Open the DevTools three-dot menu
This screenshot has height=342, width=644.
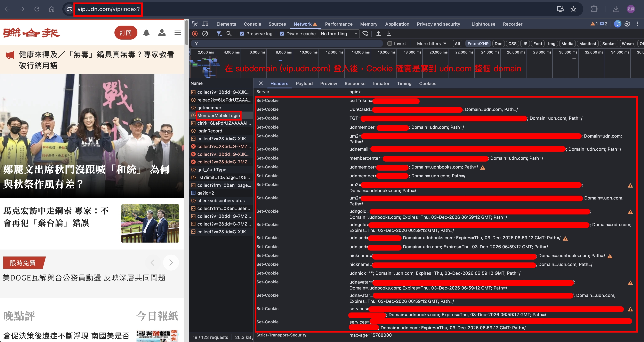638,24
